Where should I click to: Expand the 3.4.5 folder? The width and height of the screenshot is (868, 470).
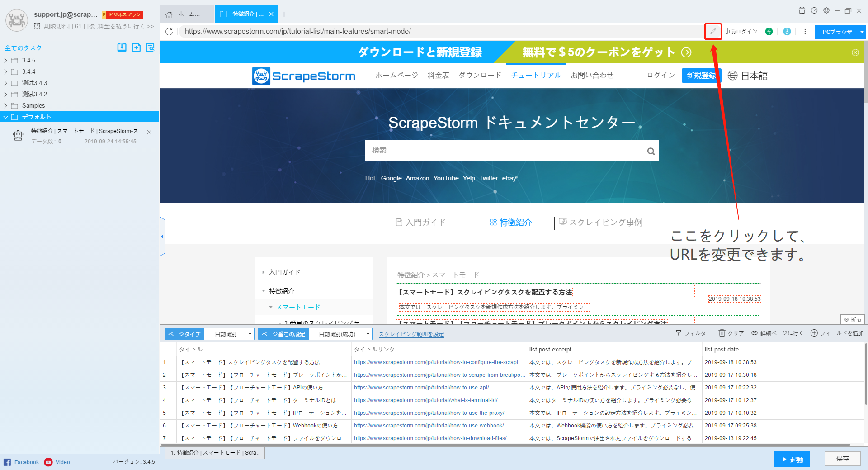[5, 60]
